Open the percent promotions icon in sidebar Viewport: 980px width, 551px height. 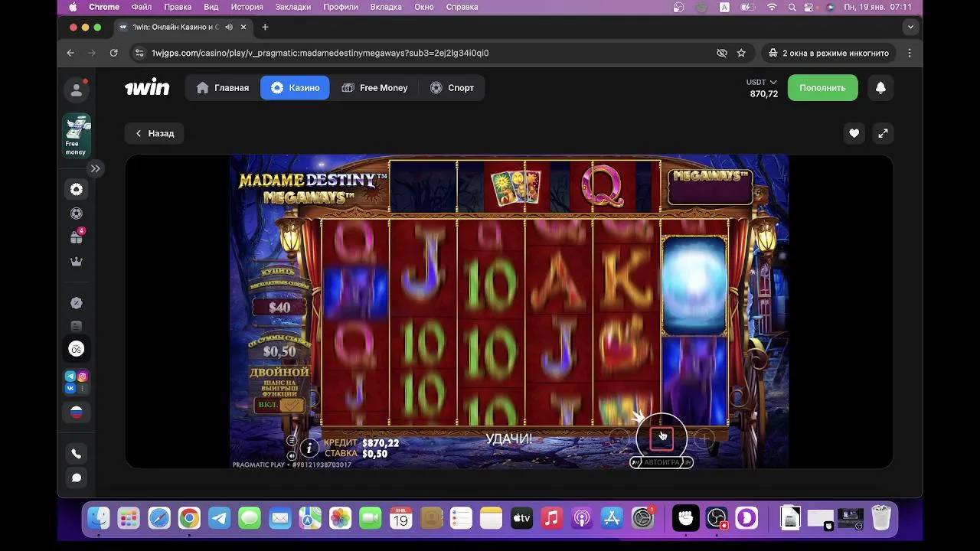coord(77,303)
